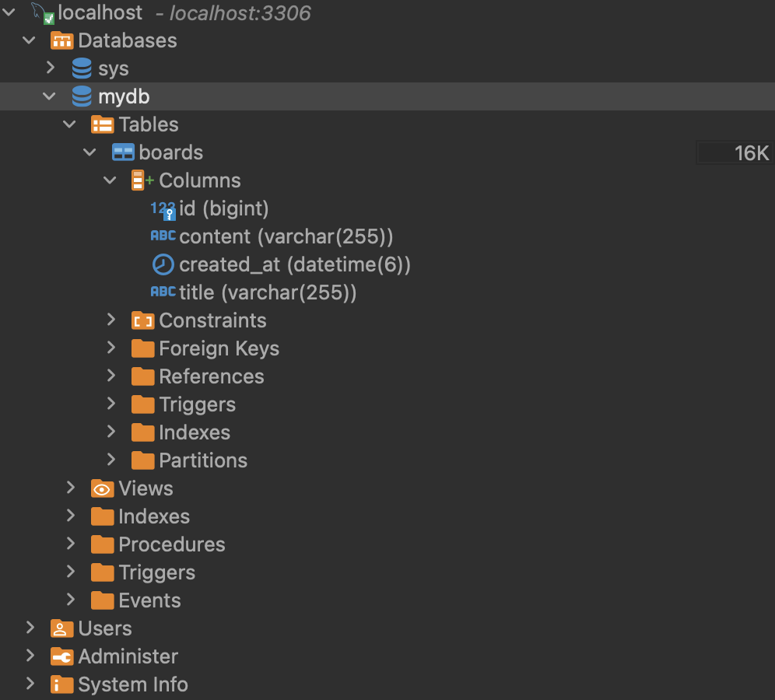Click the Administer wrench folder icon
This screenshot has height=700, width=775.
coord(61,656)
